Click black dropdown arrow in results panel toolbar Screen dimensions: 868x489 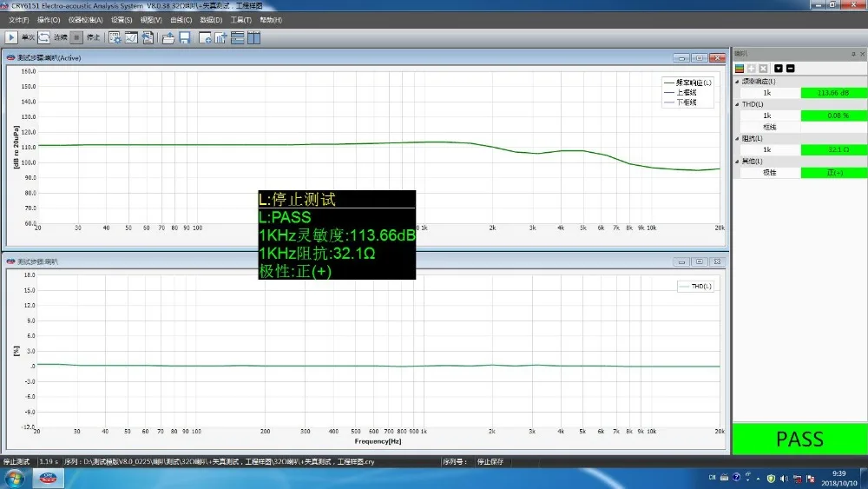click(778, 68)
